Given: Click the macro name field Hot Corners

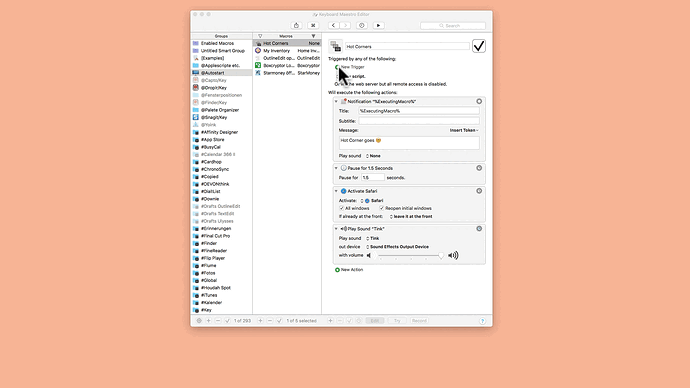Looking at the screenshot, I should point(407,46).
